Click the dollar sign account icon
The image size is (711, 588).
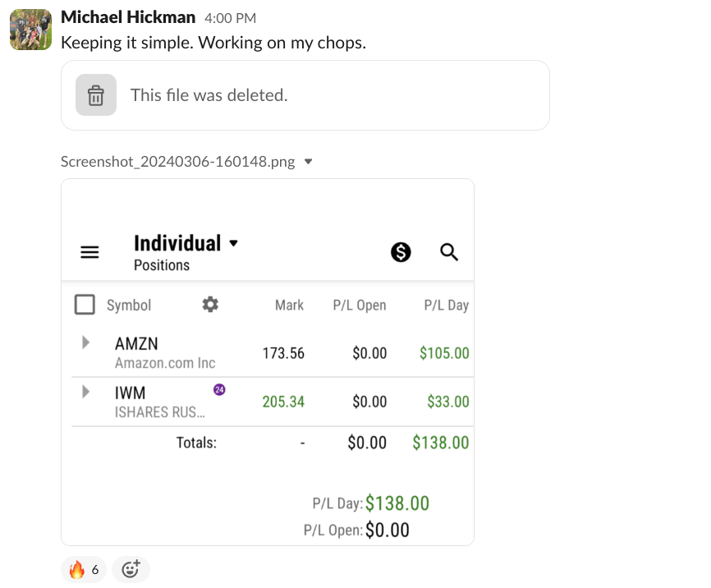pyautogui.click(x=401, y=252)
